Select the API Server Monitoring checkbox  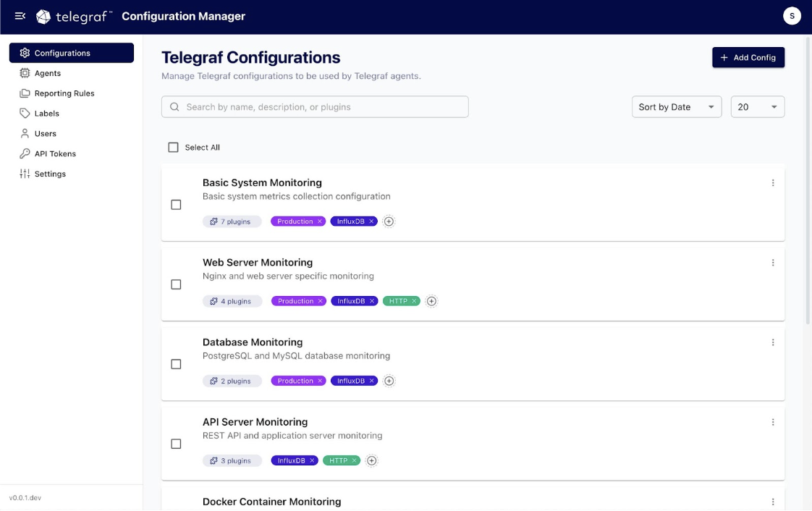176,444
